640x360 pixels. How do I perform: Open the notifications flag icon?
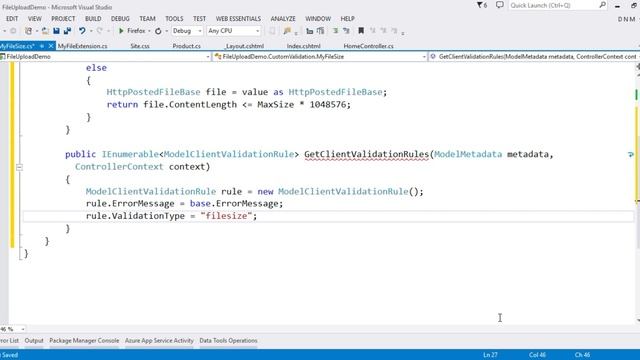pos(482,5)
